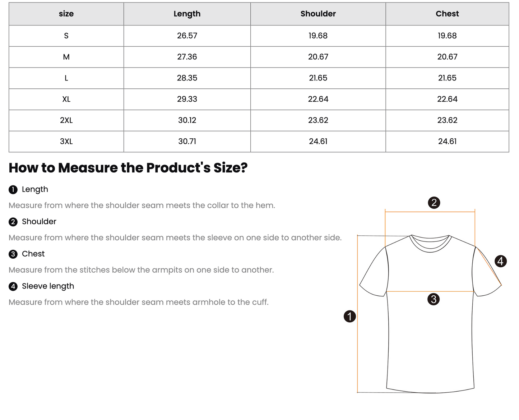Click the How to Measure the Product's Size heading
Screen dimensions: 519x420
[128, 168]
